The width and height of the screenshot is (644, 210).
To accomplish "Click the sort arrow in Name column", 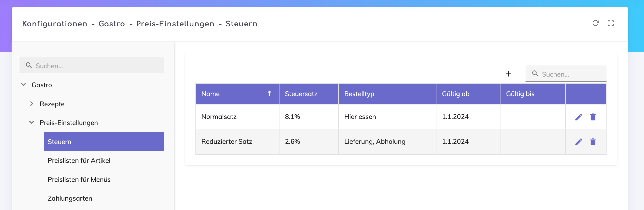I will 270,94.
